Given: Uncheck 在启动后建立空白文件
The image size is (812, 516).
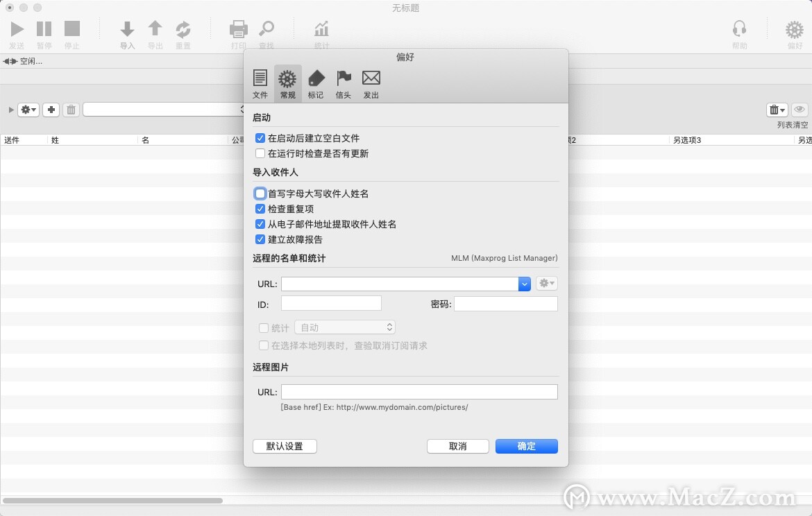Looking at the screenshot, I should (260, 137).
